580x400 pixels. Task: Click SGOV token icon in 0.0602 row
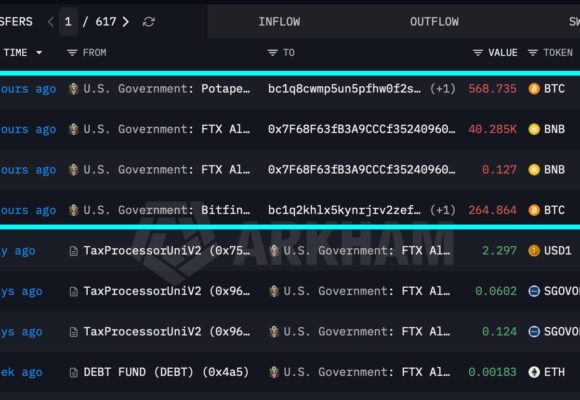pos(534,291)
